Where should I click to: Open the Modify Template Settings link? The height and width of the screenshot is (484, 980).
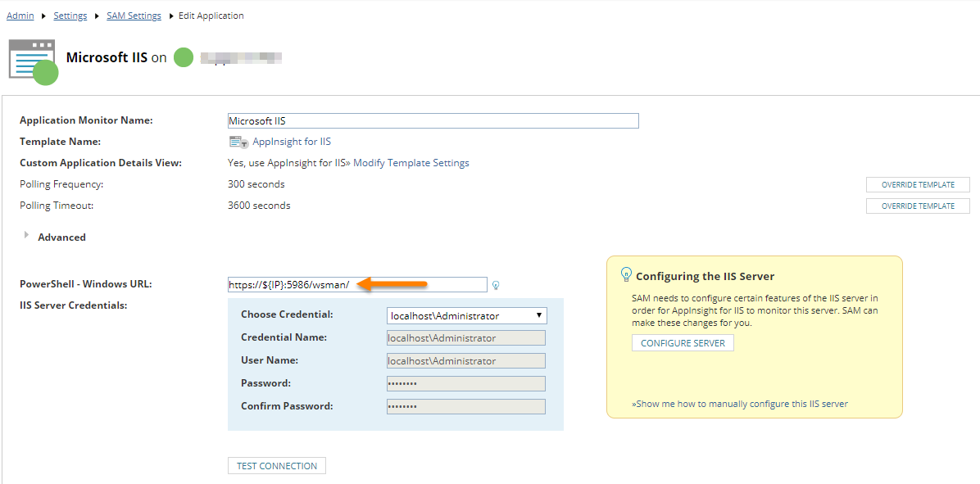click(x=411, y=162)
